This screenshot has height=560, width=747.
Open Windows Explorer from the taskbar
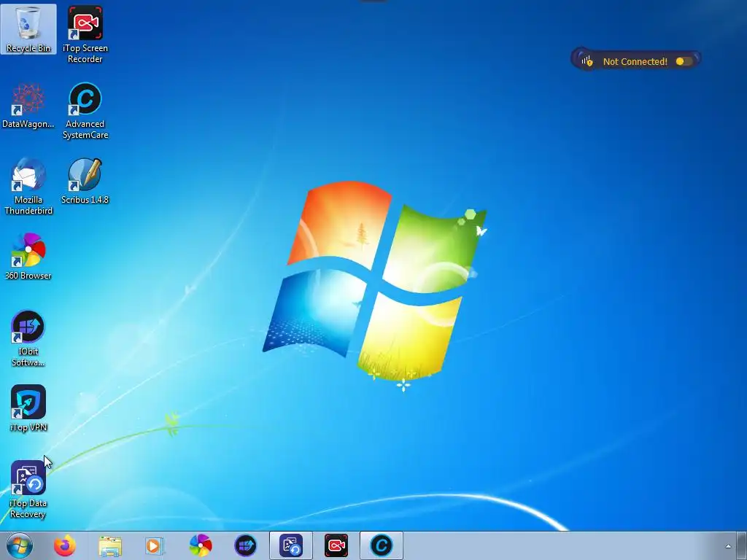coord(109,545)
